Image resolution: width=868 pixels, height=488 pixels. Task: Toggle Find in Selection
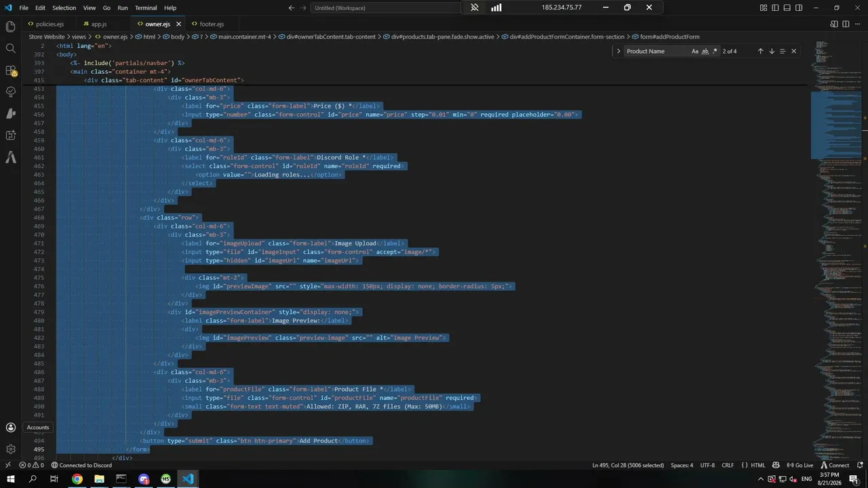[x=782, y=52]
